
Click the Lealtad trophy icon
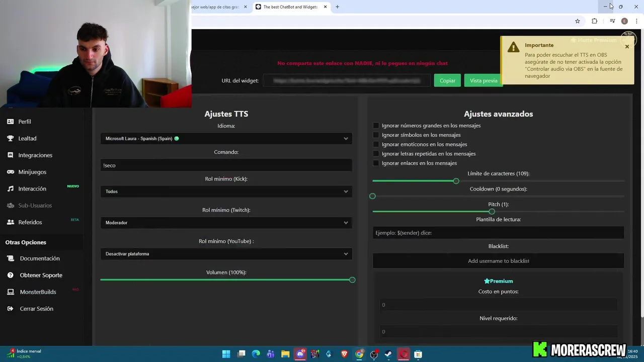(10, 138)
